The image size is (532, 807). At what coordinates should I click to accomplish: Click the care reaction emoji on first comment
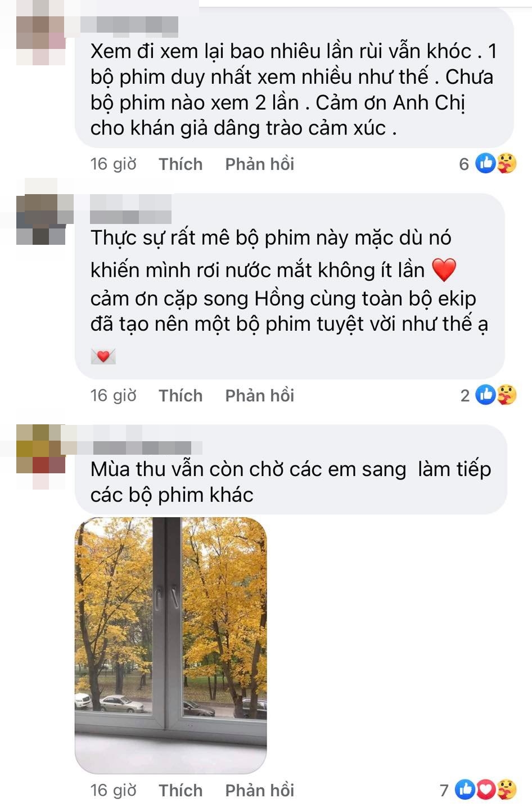tap(506, 164)
